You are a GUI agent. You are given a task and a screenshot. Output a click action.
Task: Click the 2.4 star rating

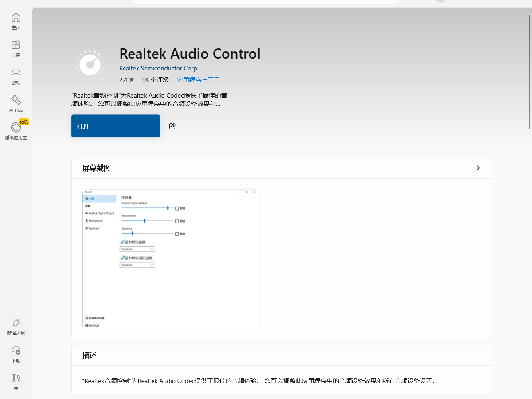(x=127, y=80)
